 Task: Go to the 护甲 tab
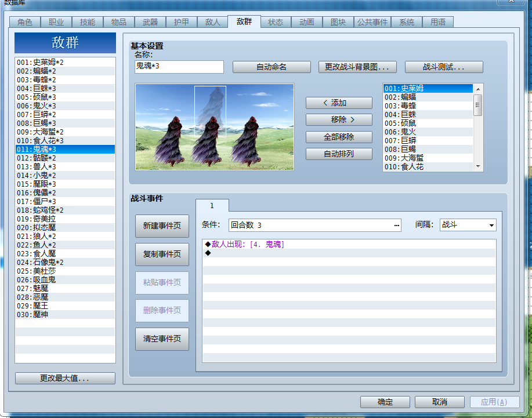[x=181, y=22]
